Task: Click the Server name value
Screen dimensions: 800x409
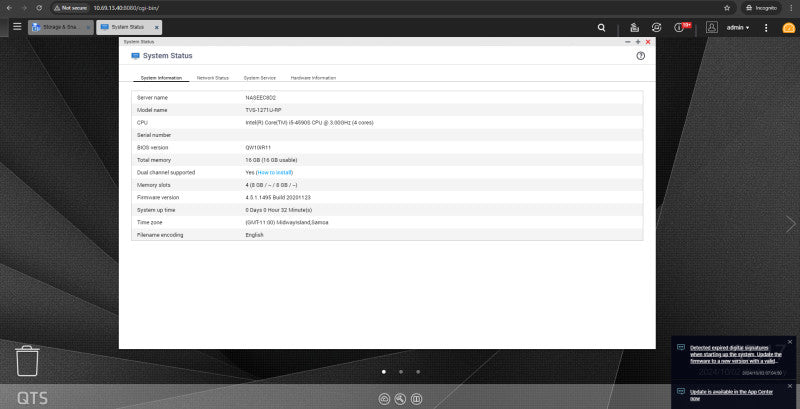Action: point(261,98)
